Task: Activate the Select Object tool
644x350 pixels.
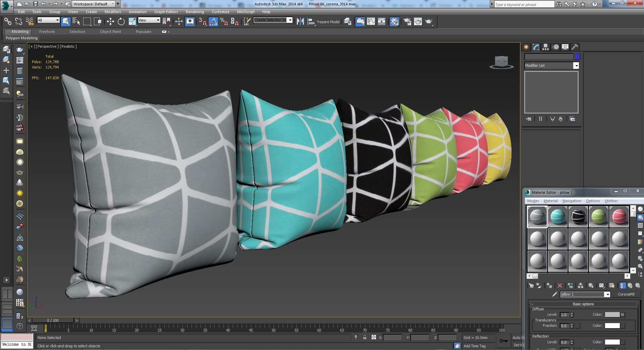Action: tap(66, 21)
